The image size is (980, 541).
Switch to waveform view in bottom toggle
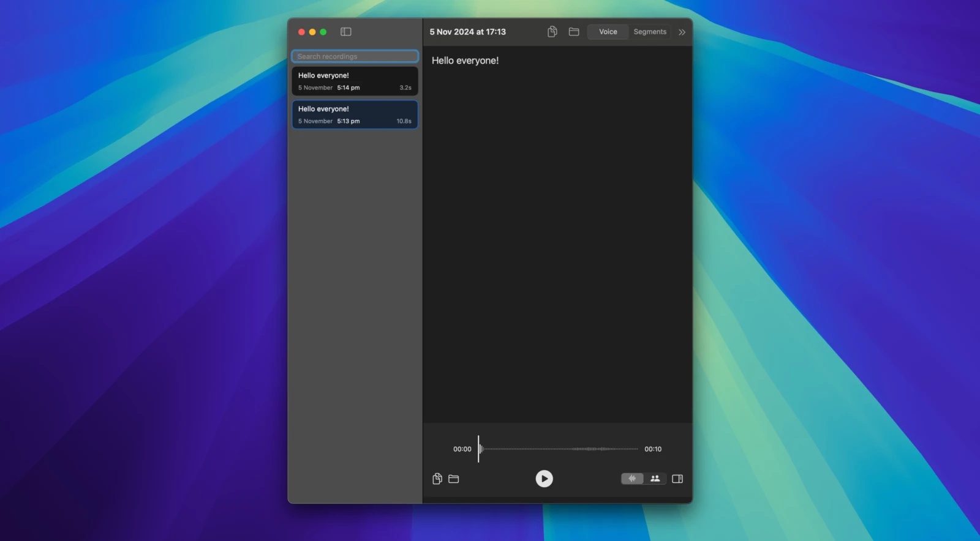(632, 479)
